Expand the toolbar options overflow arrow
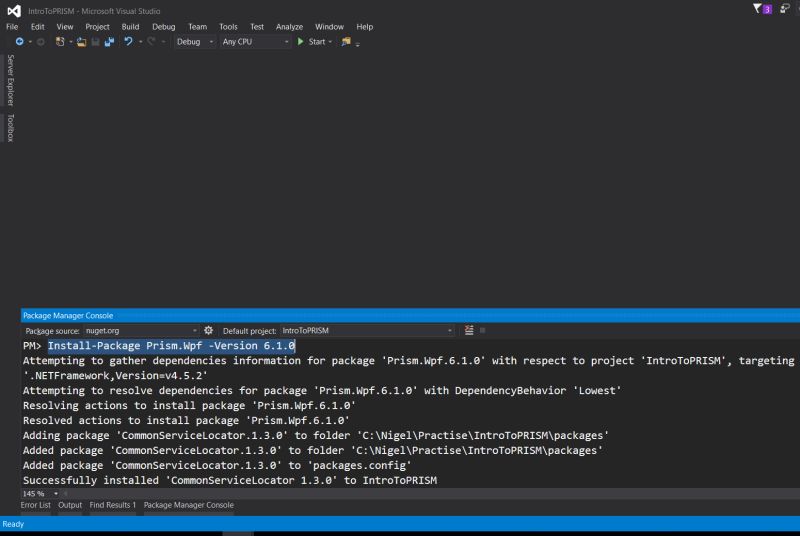 point(358,44)
